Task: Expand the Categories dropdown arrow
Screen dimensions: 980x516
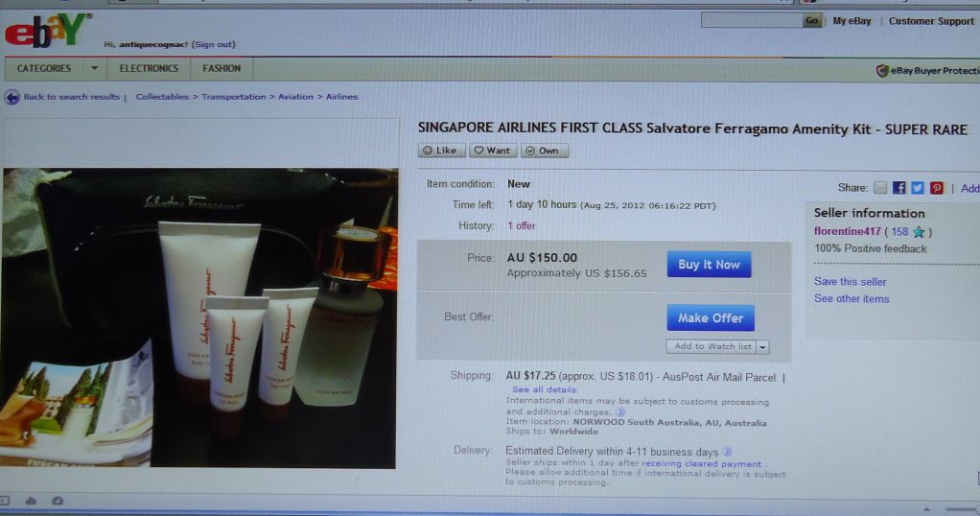Action: pyautogui.click(x=94, y=68)
